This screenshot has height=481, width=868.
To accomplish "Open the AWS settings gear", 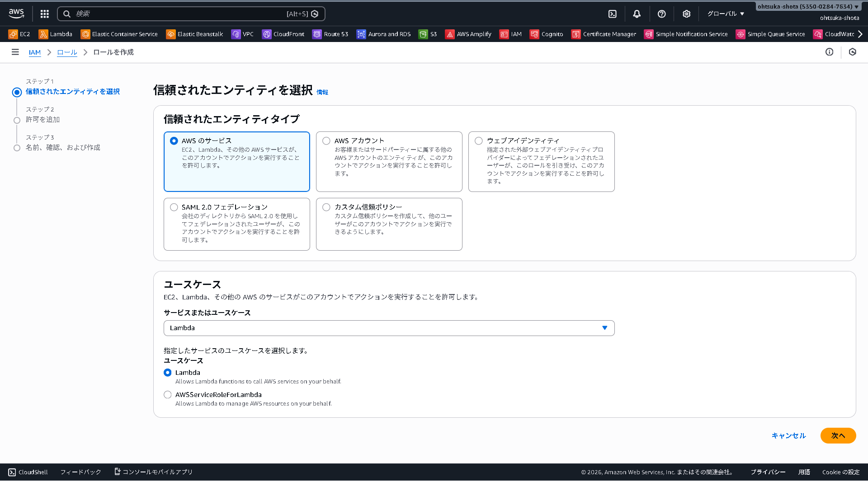I will pyautogui.click(x=687, y=14).
